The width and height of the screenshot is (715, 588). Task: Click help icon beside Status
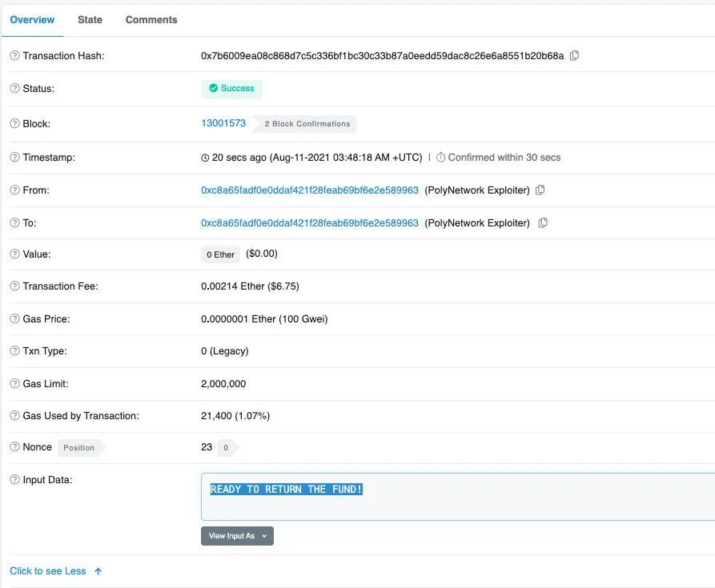[x=15, y=88]
